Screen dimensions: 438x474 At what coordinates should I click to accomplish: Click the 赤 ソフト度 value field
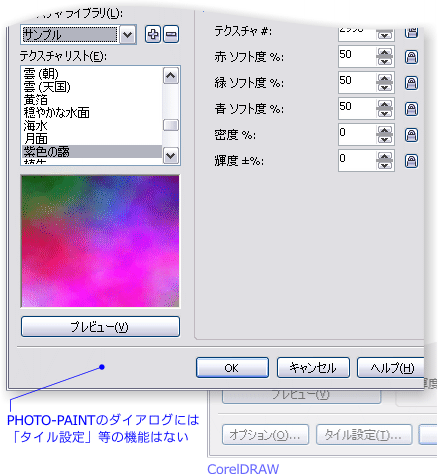click(x=357, y=57)
